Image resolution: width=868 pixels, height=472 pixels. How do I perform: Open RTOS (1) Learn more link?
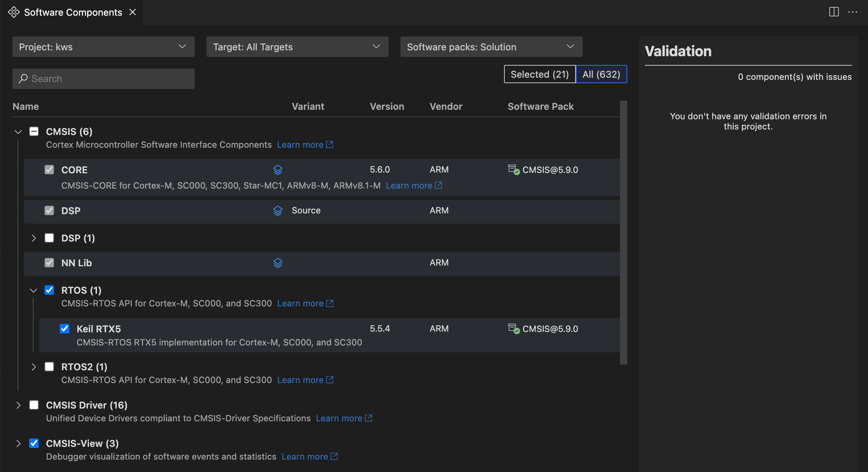pyautogui.click(x=300, y=303)
